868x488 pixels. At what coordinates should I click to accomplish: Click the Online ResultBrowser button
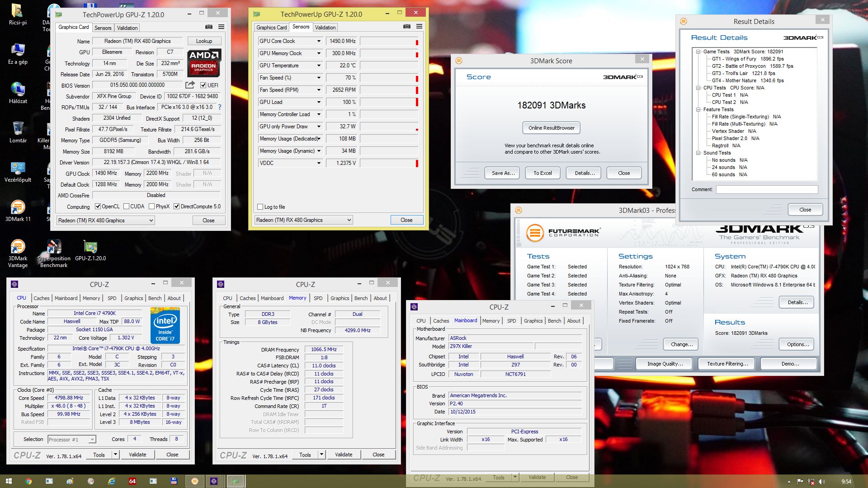[x=551, y=128]
